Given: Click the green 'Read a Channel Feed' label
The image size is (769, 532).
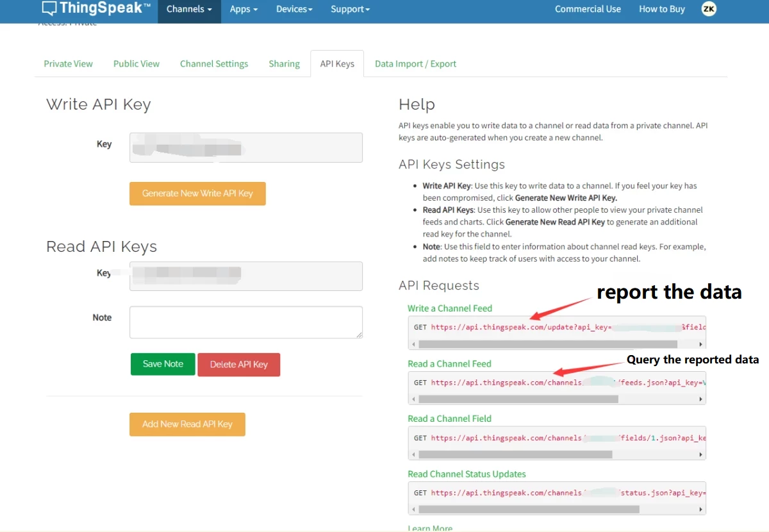Looking at the screenshot, I should [449, 363].
